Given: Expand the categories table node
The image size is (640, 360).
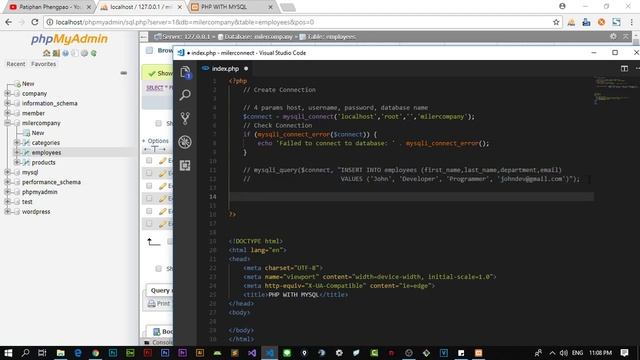Looking at the screenshot, I should tap(17, 142).
